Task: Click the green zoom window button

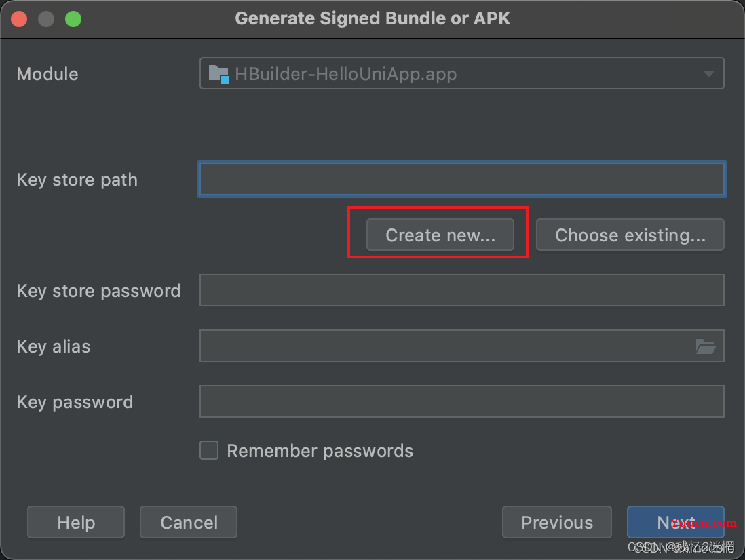Action: 73,19
